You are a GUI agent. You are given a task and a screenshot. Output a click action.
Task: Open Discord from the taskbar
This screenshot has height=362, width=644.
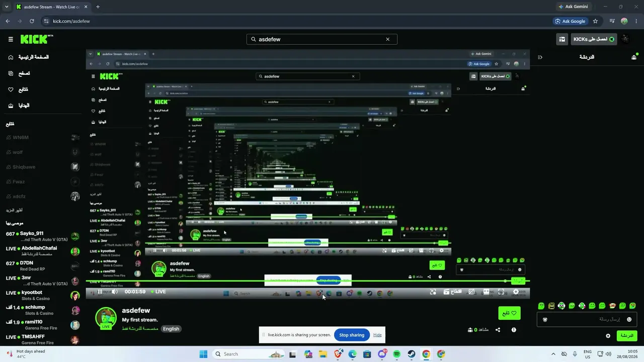tap(382, 354)
